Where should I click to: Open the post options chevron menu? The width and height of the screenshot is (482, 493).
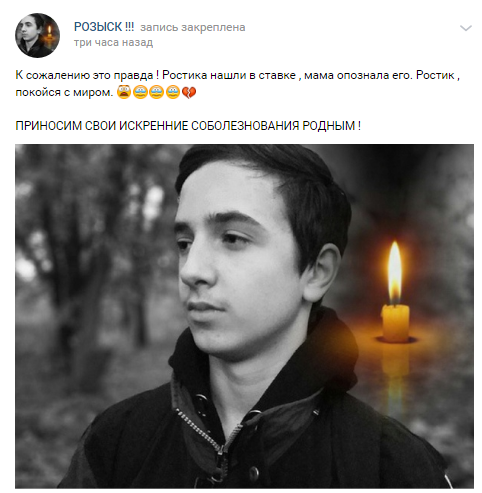466,28
